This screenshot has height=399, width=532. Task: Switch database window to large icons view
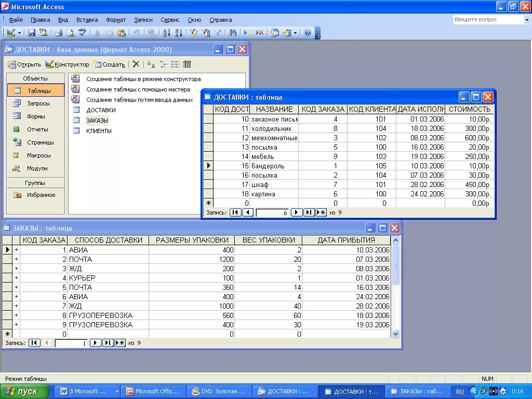151,64
